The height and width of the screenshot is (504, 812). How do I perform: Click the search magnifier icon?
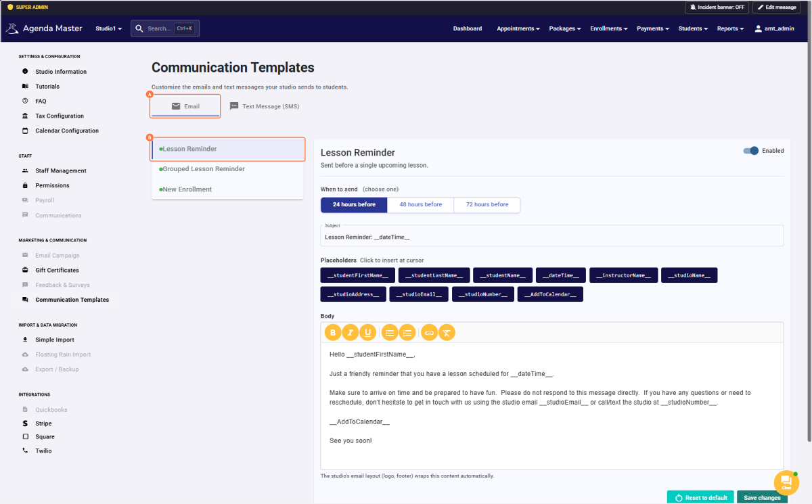[139, 28]
